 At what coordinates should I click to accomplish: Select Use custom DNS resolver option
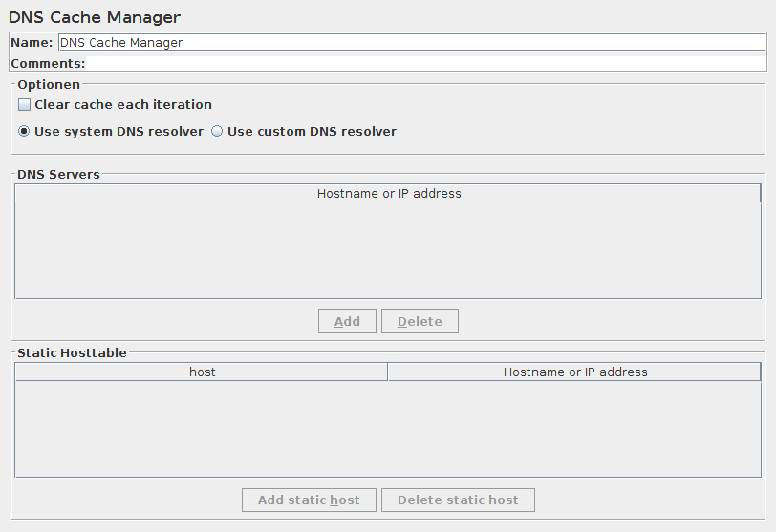[217, 132]
